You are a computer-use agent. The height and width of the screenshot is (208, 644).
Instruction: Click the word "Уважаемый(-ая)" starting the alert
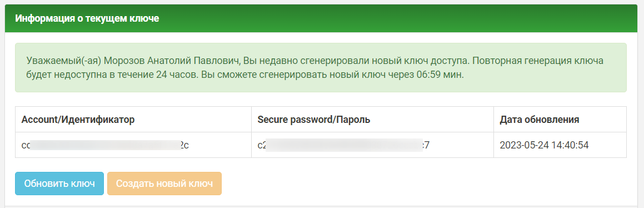click(63, 61)
